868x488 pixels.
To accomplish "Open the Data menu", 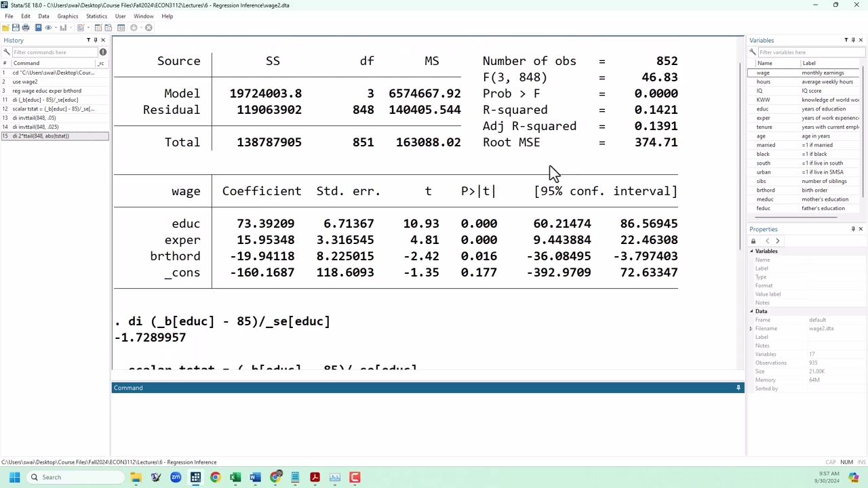I will point(43,16).
